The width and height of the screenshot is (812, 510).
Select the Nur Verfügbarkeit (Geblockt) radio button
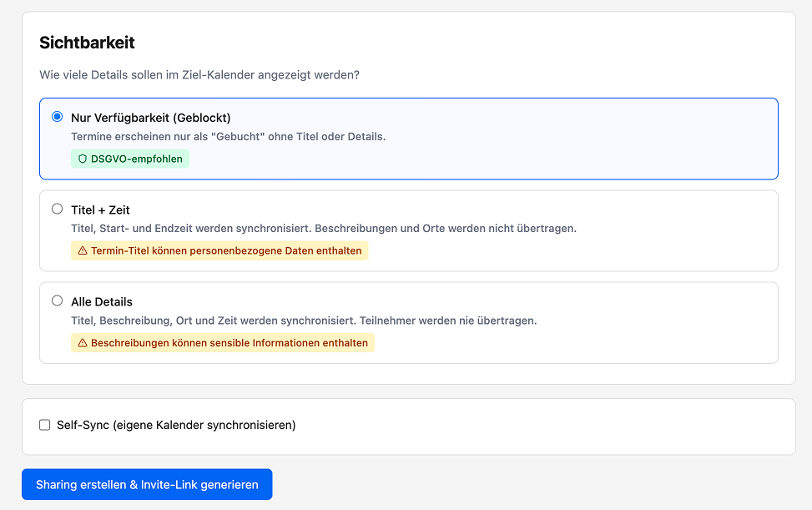(x=58, y=116)
